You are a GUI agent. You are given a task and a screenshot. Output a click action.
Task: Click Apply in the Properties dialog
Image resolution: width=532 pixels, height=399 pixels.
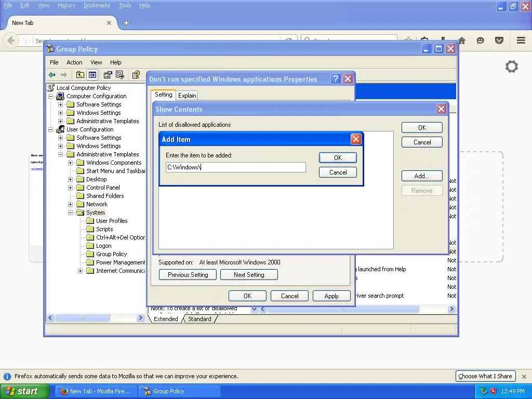(331, 296)
